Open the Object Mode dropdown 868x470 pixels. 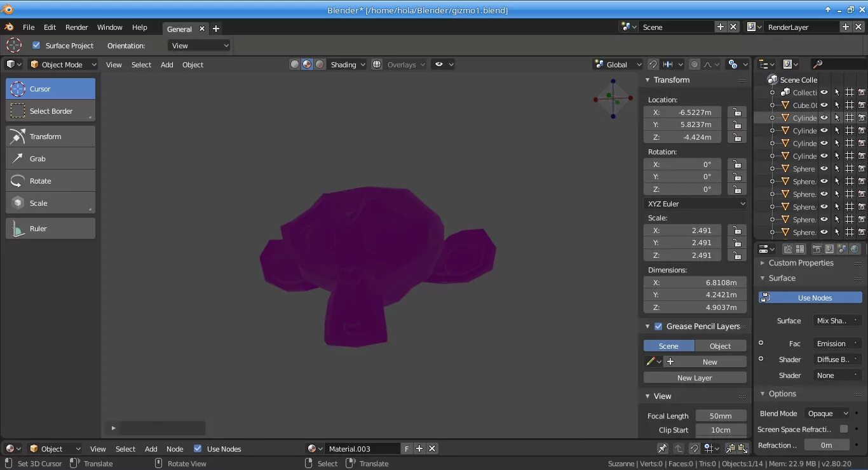click(62, 64)
